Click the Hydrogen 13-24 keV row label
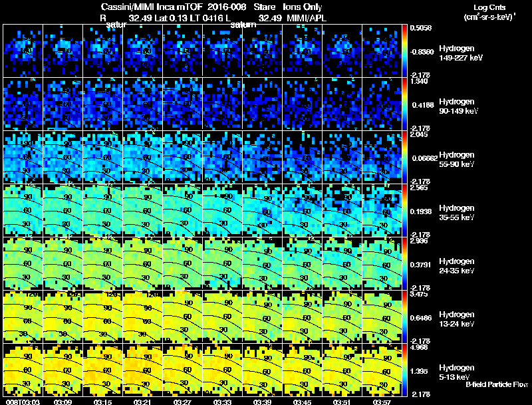532x405 pixels. [x=457, y=319]
